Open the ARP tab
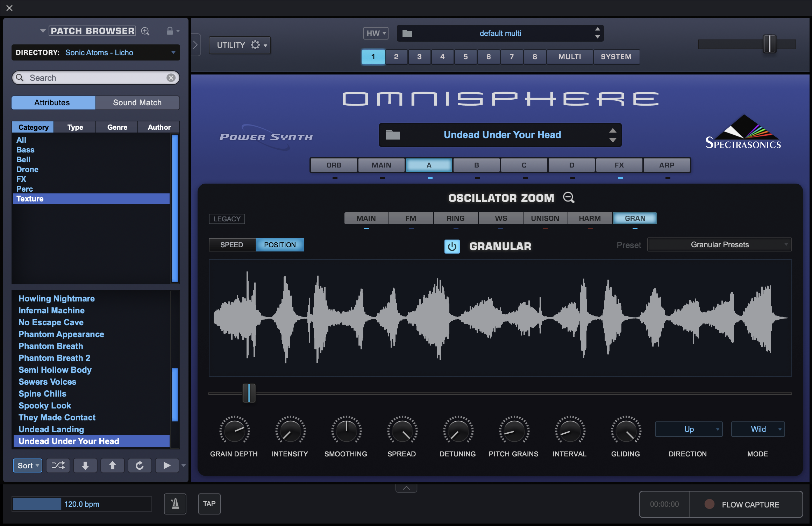 click(x=667, y=165)
